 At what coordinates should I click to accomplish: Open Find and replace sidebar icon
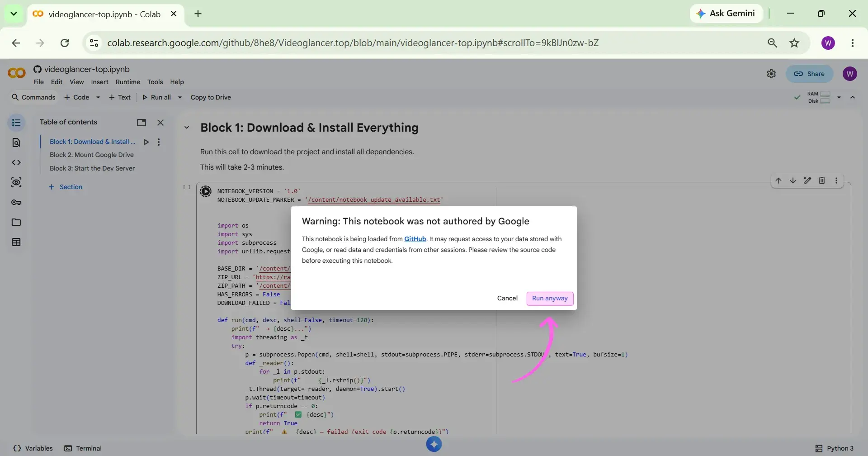[x=16, y=142]
